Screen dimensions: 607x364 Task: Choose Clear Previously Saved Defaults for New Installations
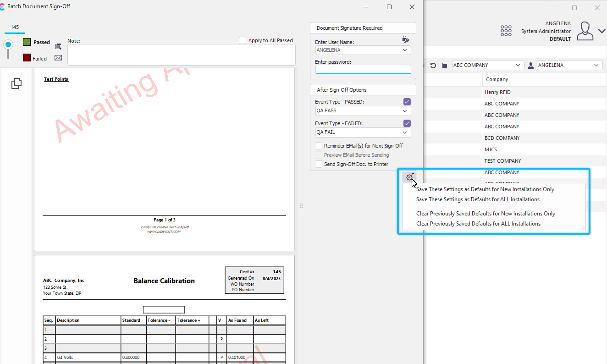click(x=486, y=214)
